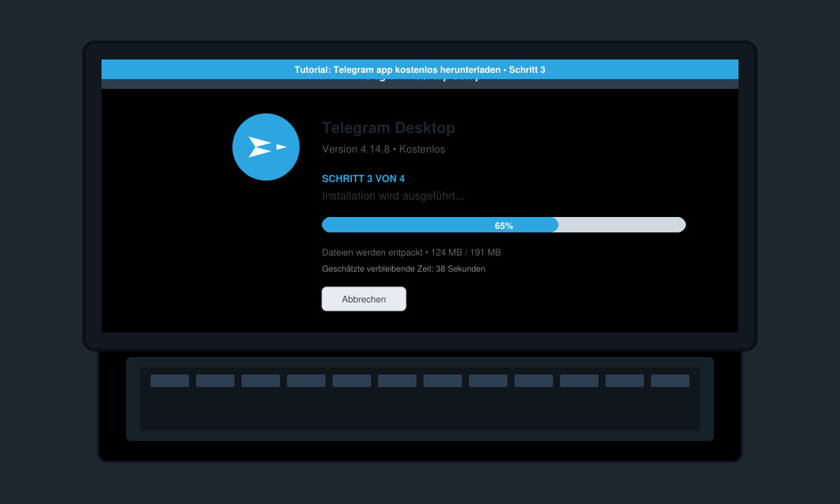Click the Dateien werden entpackt size line
840x504 pixels.
[412, 252]
